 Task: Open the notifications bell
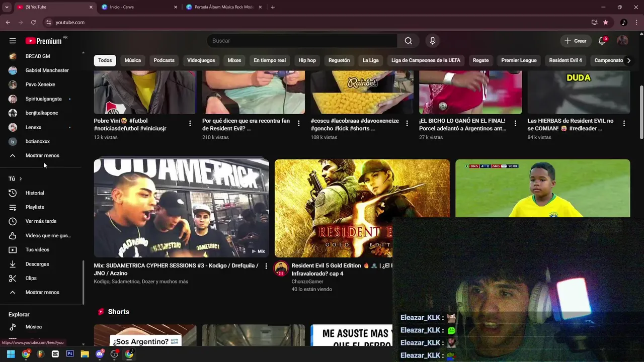(602, 41)
